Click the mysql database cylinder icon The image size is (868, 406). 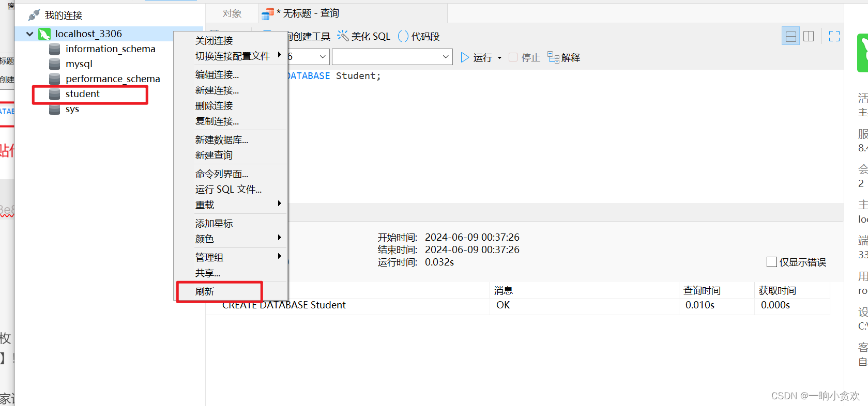(x=54, y=64)
